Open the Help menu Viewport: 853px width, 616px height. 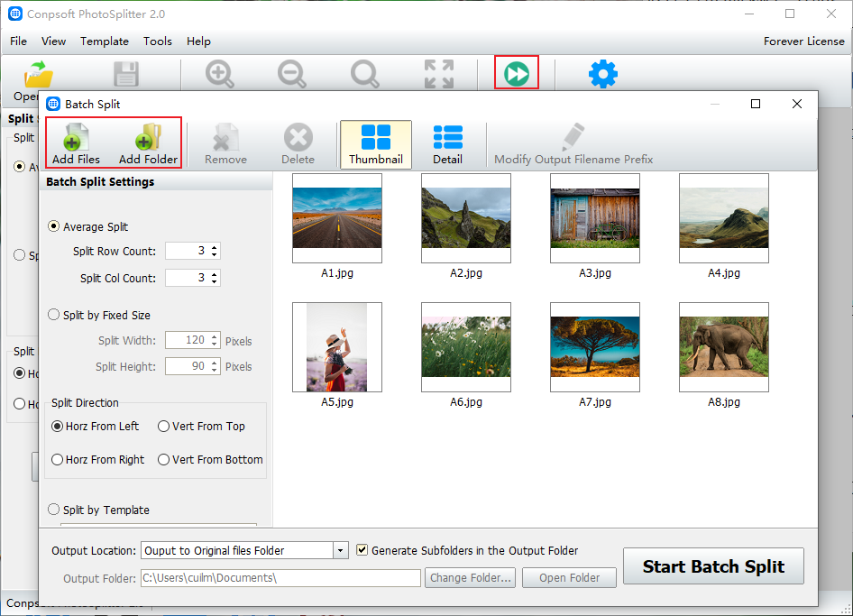[198, 41]
